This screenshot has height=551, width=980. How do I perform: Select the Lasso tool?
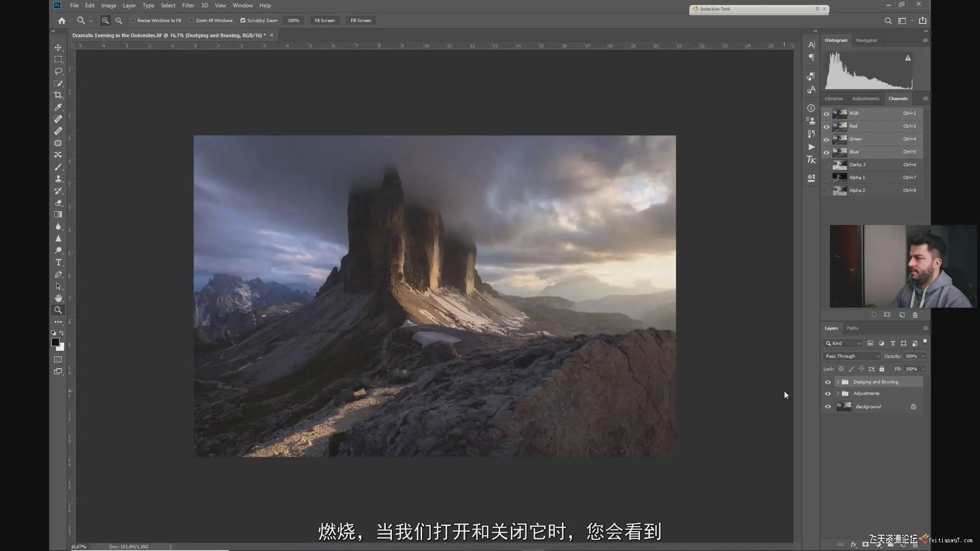pyautogui.click(x=58, y=71)
